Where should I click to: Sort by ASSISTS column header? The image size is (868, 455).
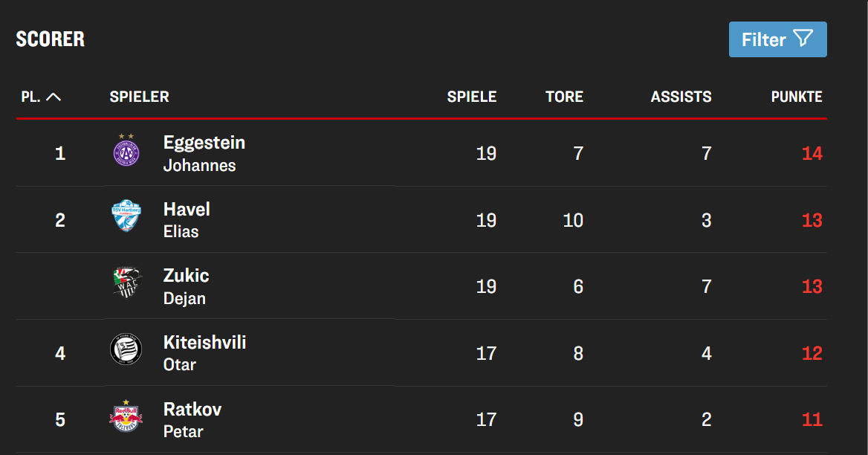[681, 97]
